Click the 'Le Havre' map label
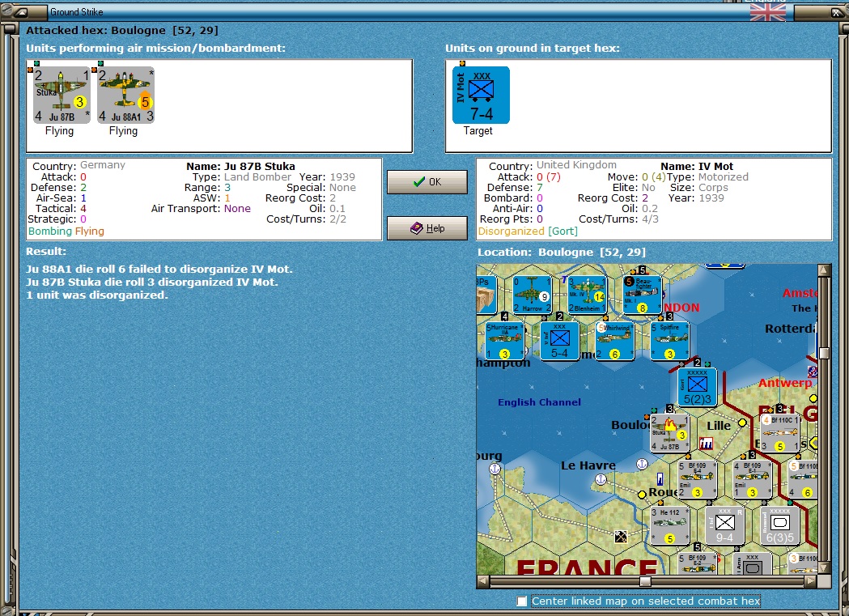The width and height of the screenshot is (849, 616). (x=588, y=465)
